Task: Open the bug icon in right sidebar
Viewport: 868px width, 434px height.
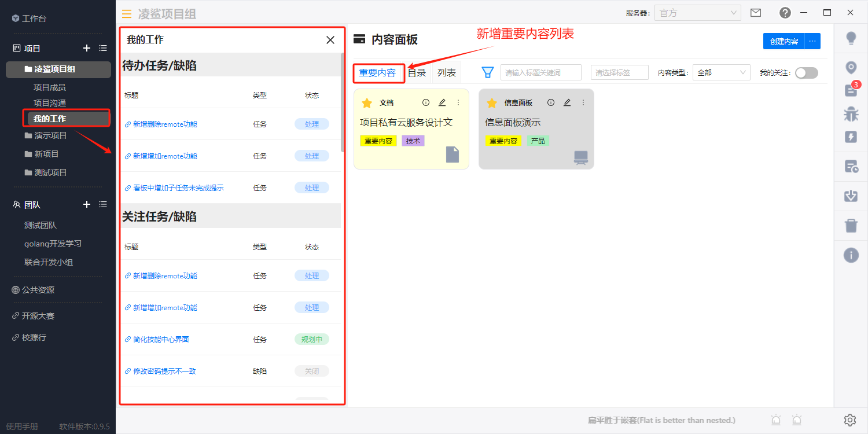Action: tap(851, 114)
